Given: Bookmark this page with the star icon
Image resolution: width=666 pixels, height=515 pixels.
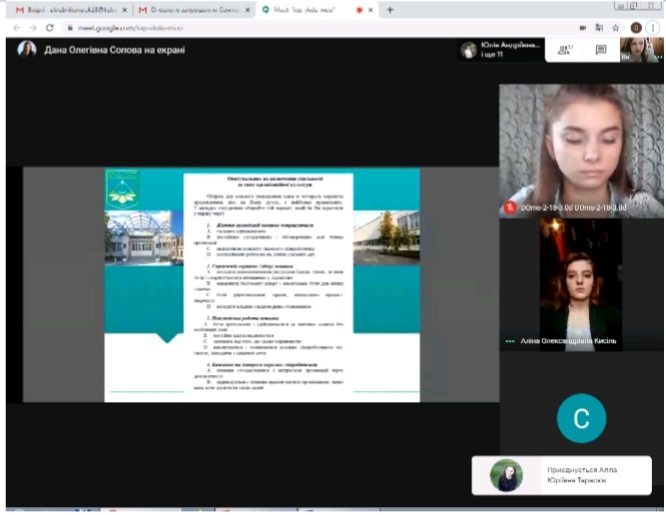Looking at the screenshot, I should 615,28.
